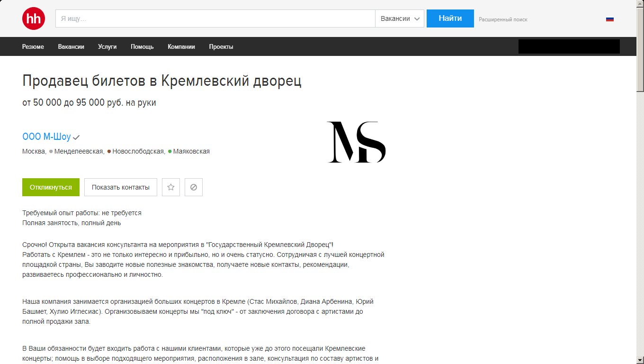Click the Новослободская metro station
This screenshot has width=644, height=364.
click(138, 152)
